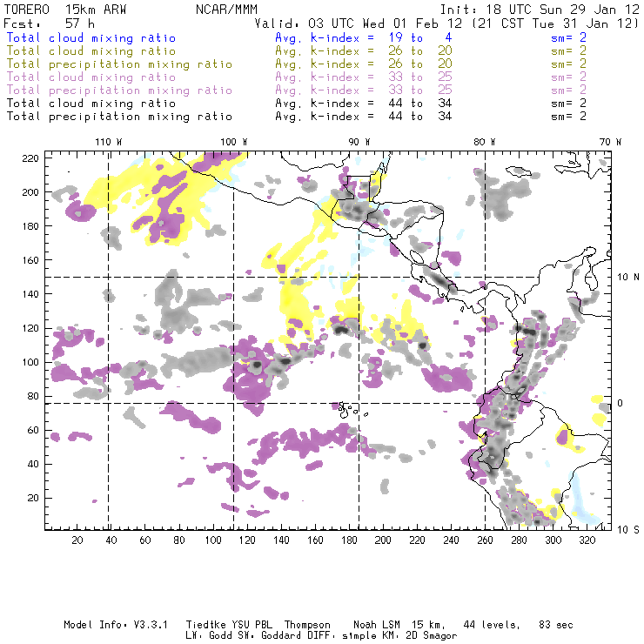Click the 'Fcst: 57 h' forecast text
The image size is (644, 644).
pyautogui.click(x=50, y=23)
